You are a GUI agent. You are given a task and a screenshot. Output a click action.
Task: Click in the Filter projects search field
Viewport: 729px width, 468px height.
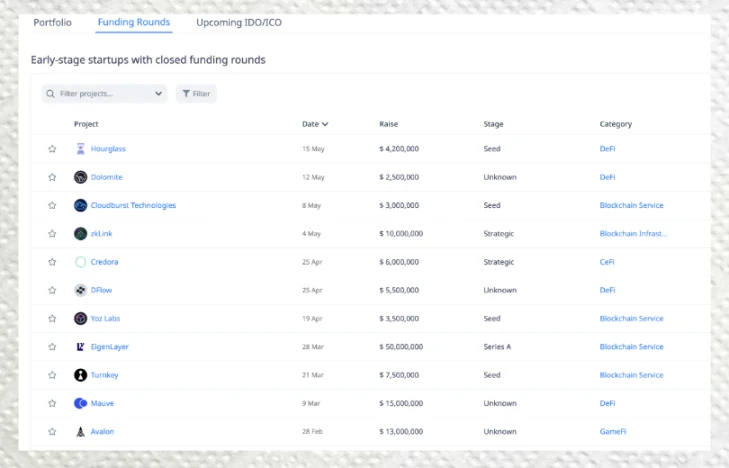coord(105,94)
